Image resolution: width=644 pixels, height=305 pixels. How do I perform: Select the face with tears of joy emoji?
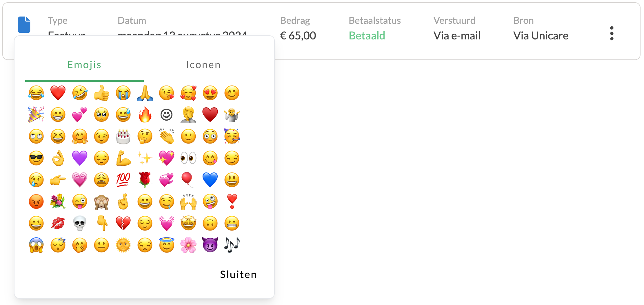coord(36,93)
